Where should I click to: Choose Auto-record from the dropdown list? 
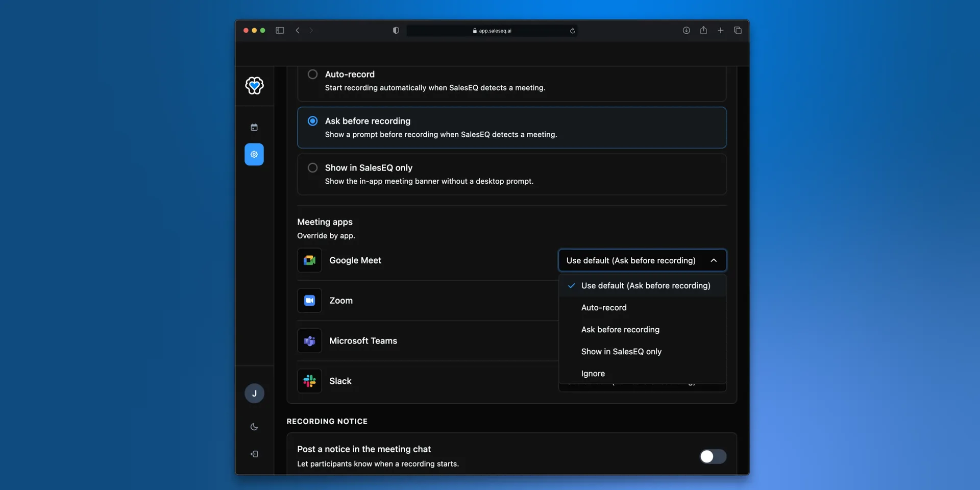(642, 308)
